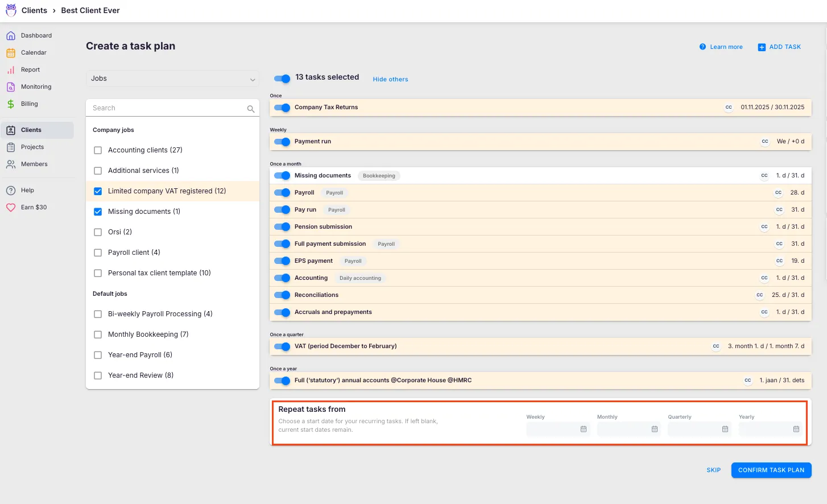Viewport: 827px width, 504px height.
Task: Uncheck Limited company VAT registered checkbox
Action: (98, 191)
